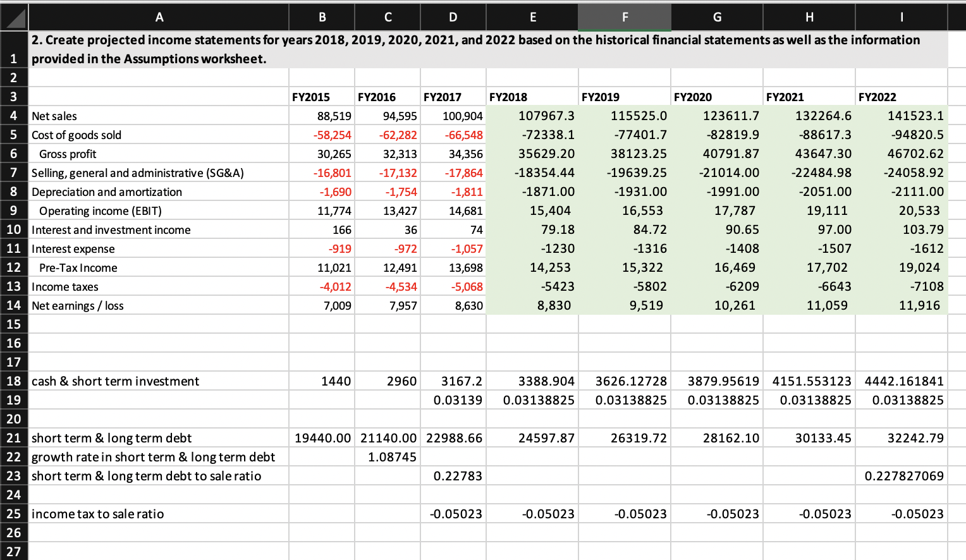The image size is (966, 560).
Task: Click FY2022 debt ratio 0.227827069
Action: click(x=905, y=476)
